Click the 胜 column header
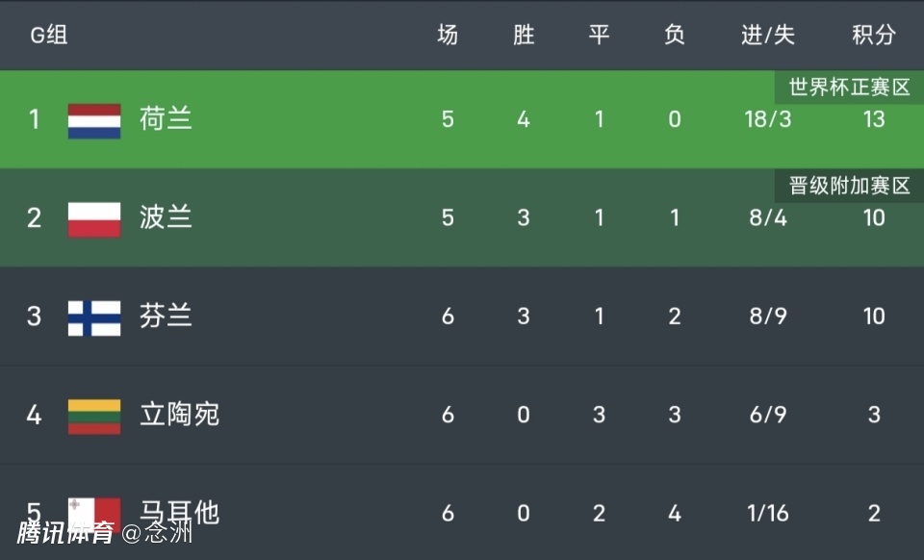 point(523,36)
